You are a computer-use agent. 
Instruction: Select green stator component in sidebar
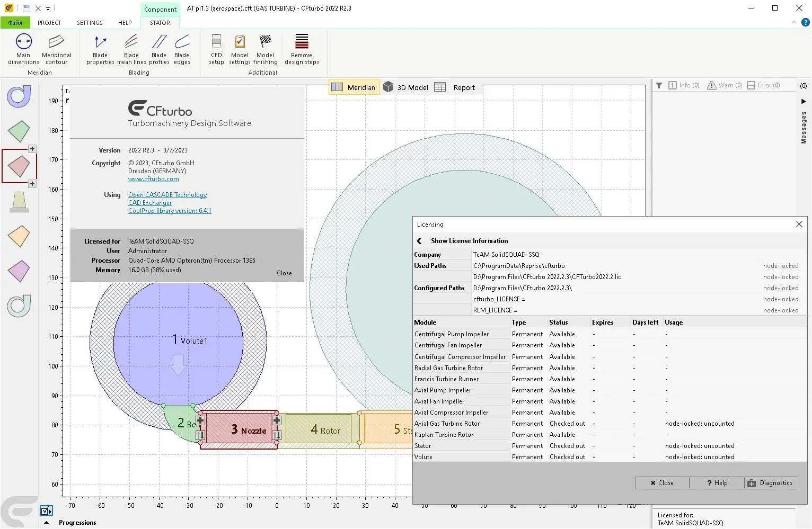tap(19, 131)
